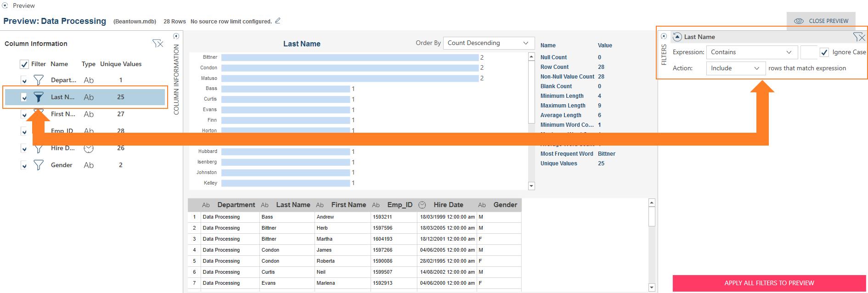Click the Hire Date clock type icon

pos(89,148)
